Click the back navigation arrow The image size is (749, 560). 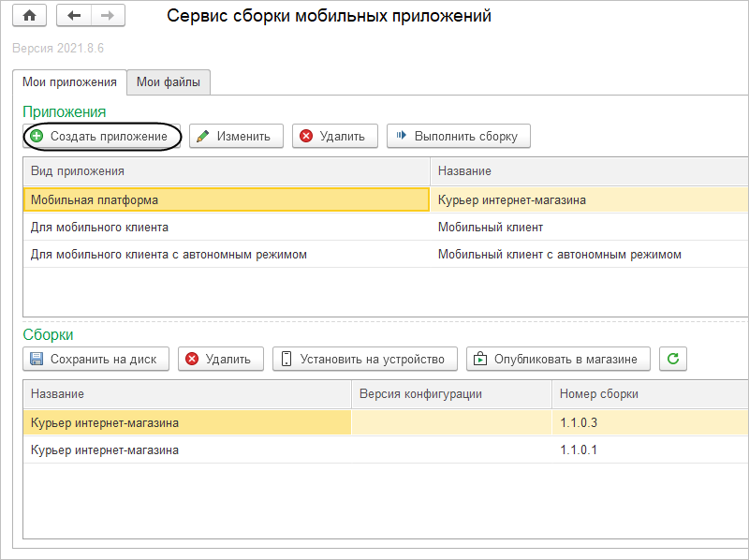coord(74,16)
